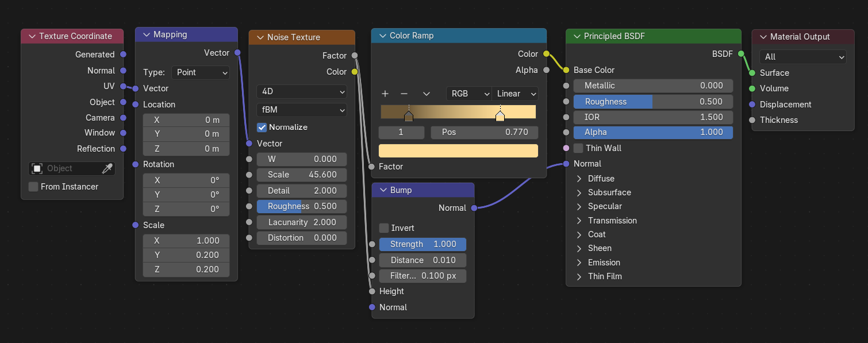The width and height of the screenshot is (868, 343).
Task: Enable the Thin Wall checkbox
Action: pyautogui.click(x=578, y=148)
